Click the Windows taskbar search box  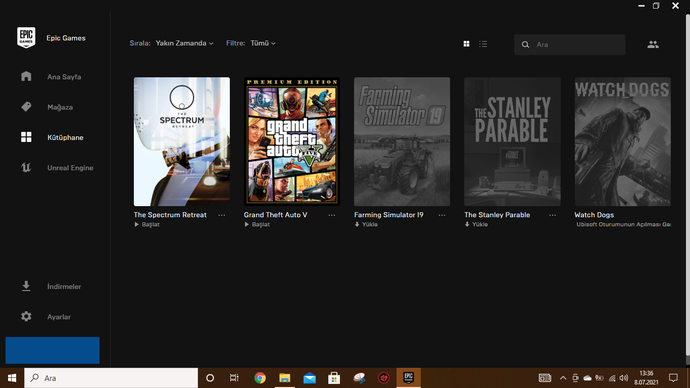[x=111, y=378]
